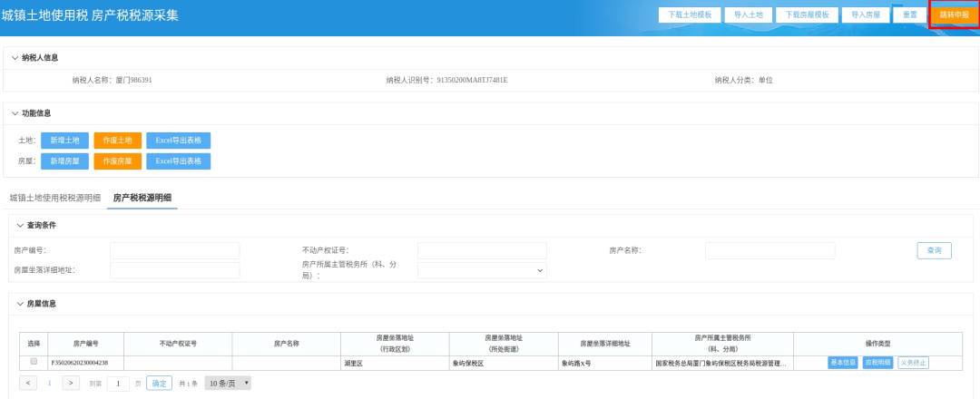Click taxpayer ID 91350200MA8TJ7481E
Screen dimensions: 980x399
[472, 80]
